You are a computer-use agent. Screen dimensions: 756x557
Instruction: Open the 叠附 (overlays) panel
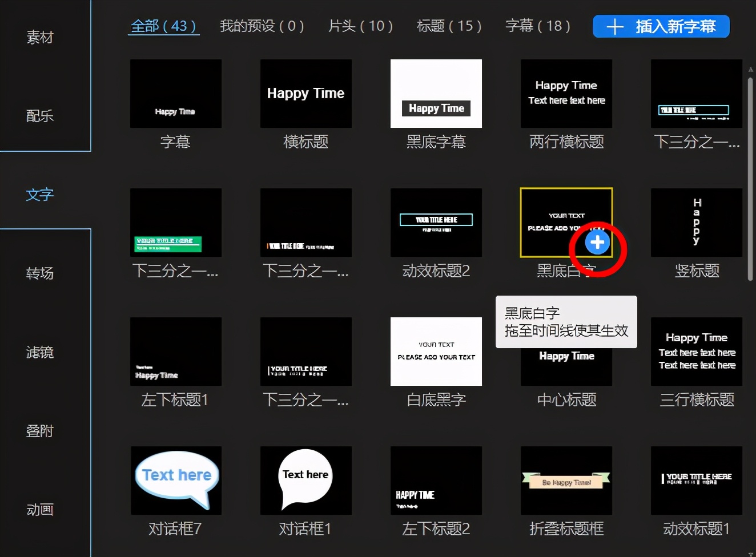(39, 431)
